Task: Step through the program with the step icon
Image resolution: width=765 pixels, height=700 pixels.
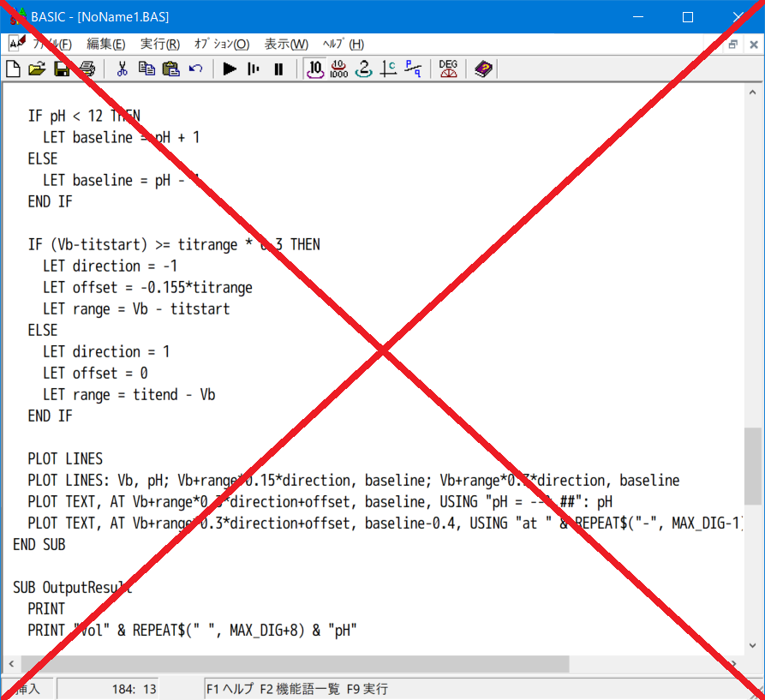Action: (x=254, y=69)
